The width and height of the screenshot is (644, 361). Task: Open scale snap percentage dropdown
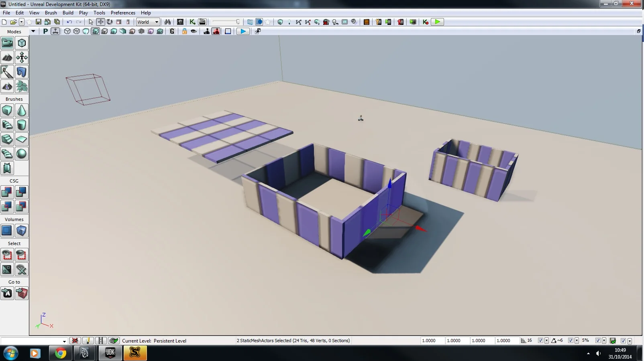604,341
